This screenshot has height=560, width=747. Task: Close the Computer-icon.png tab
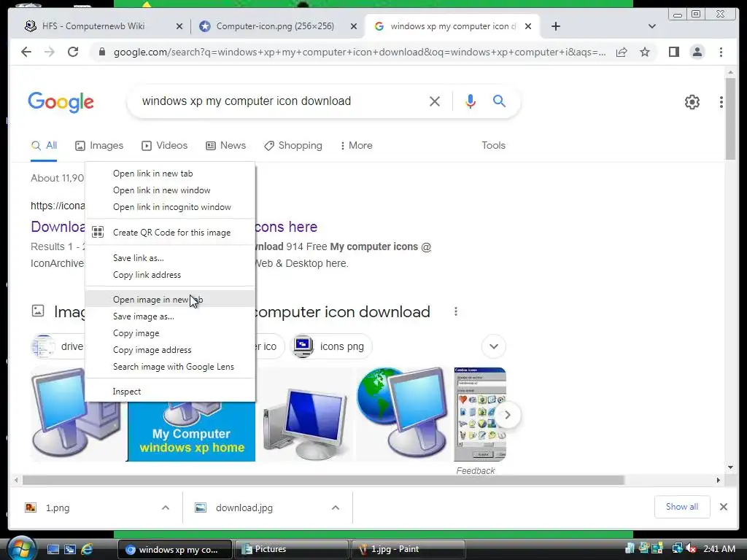coord(354,26)
